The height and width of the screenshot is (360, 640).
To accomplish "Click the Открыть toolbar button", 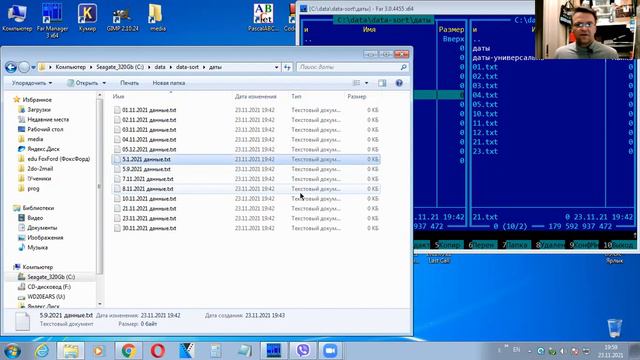I will click(x=83, y=83).
